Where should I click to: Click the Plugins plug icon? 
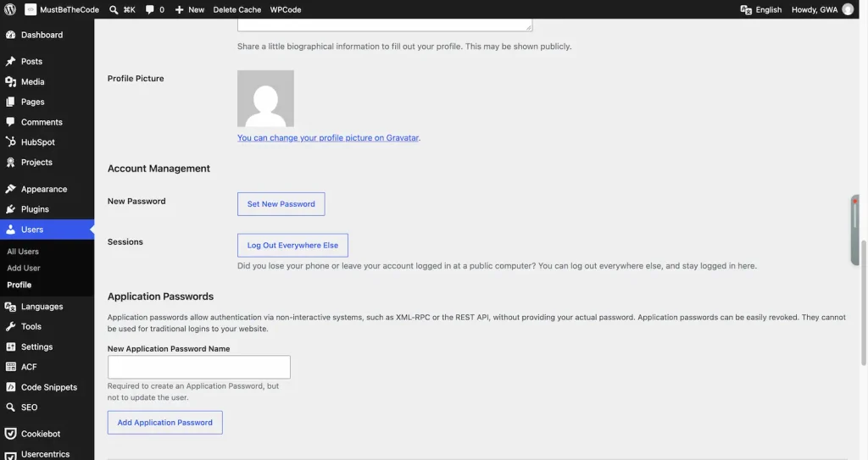pos(10,209)
